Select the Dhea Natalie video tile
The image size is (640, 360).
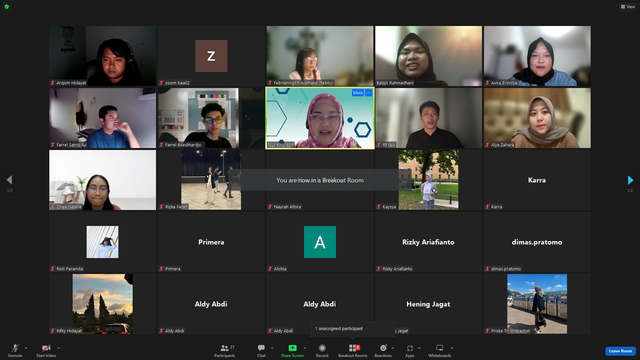click(102, 180)
